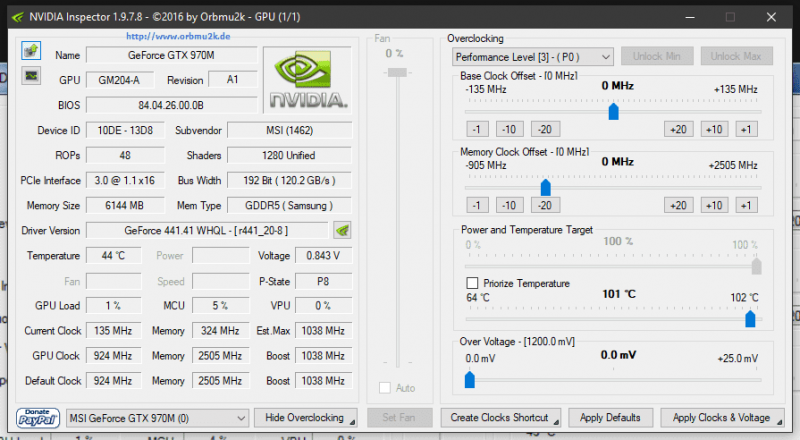The width and height of the screenshot is (800, 440).
Task: Click the PayPal Donate button
Action: [37, 418]
